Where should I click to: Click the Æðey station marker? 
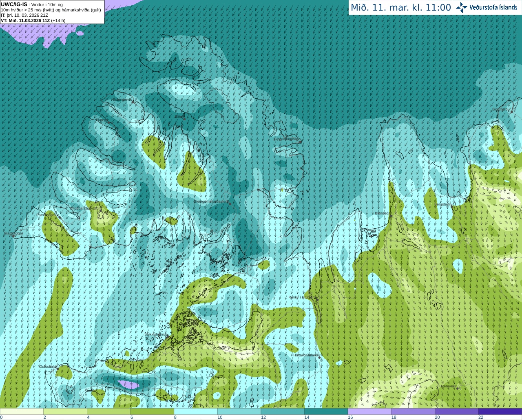click(184, 119)
